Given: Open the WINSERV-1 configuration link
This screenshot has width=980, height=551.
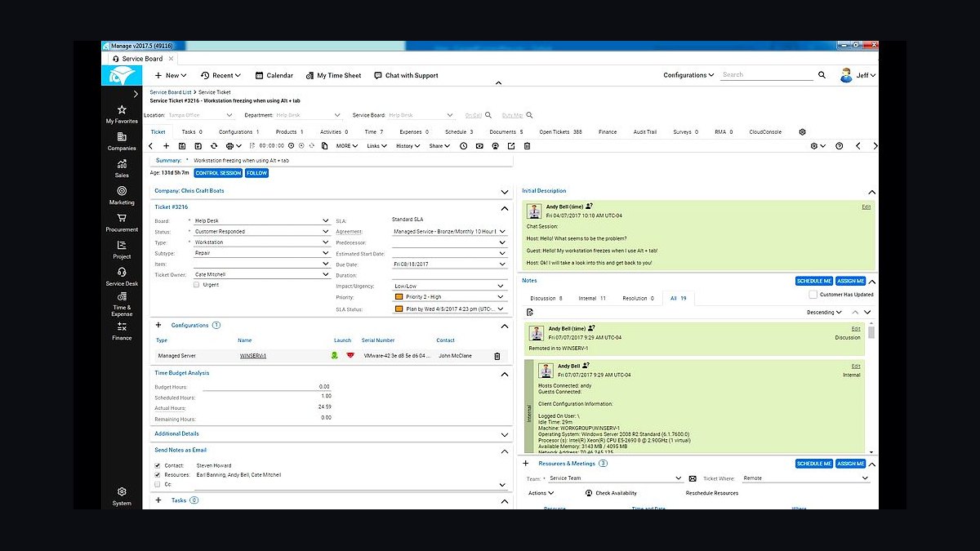Looking at the screenshot, I should click(253, 356).
